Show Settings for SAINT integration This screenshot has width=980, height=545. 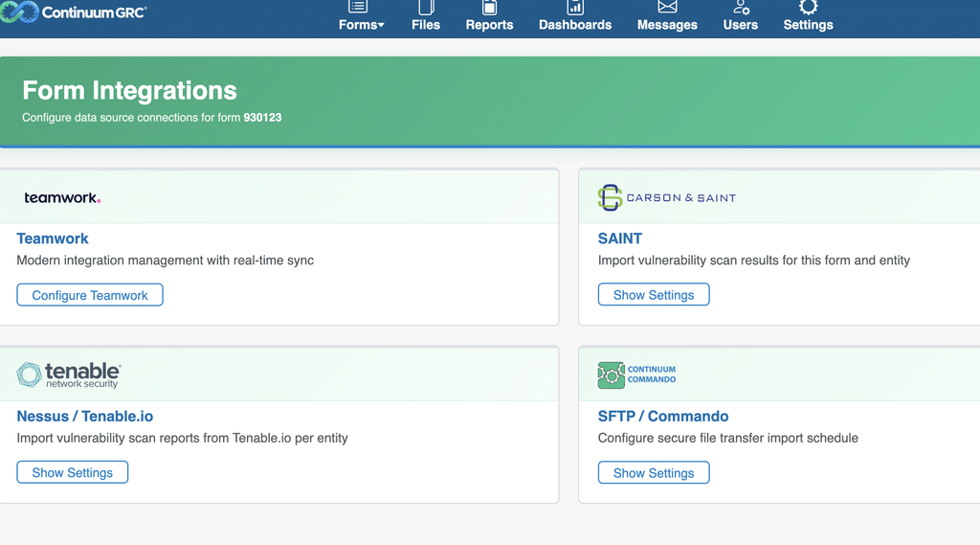(x=654, y=295)
